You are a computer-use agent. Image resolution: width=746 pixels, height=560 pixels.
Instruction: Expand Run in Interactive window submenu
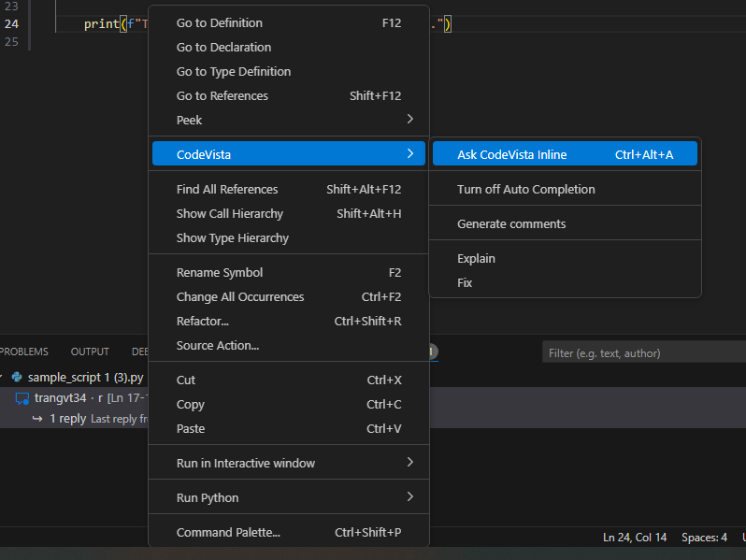click(x=410, y=462)
